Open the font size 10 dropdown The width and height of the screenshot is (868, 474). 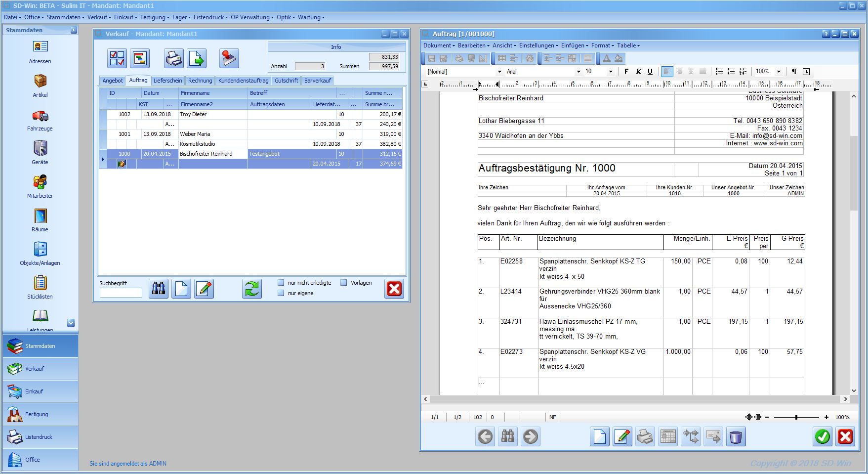pyautogui.click(x=611, y=72)
